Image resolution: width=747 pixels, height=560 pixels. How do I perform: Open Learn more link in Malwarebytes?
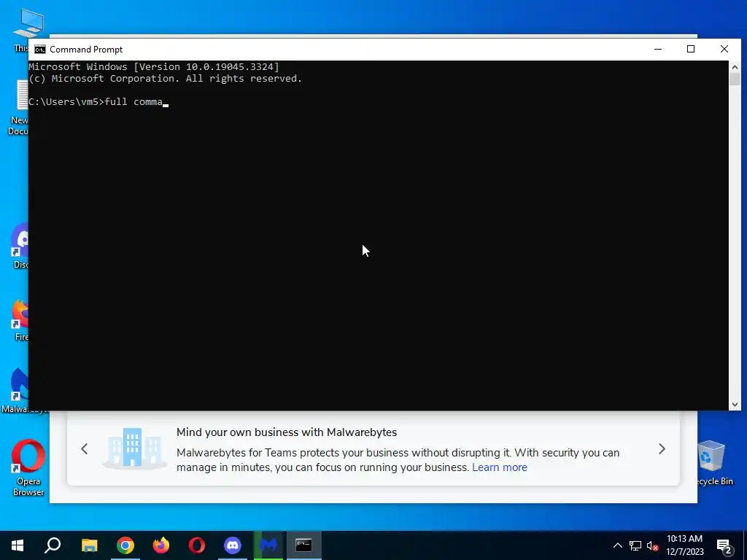(x=499, y=467)
